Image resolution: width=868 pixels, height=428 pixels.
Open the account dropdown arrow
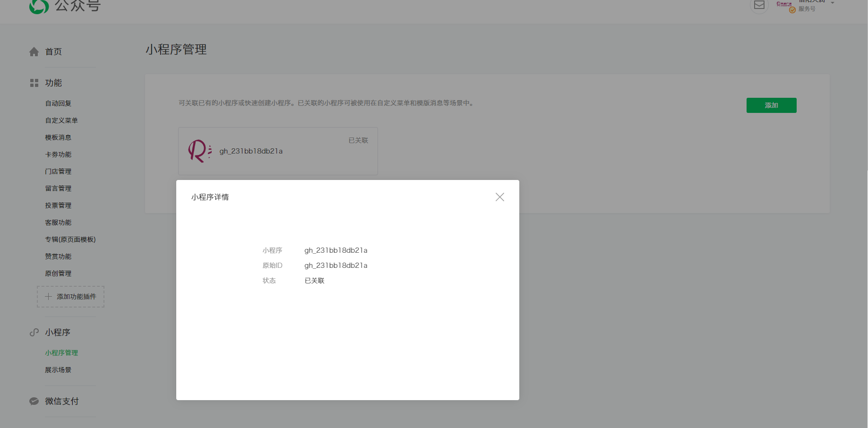click(x=833, y=3)
